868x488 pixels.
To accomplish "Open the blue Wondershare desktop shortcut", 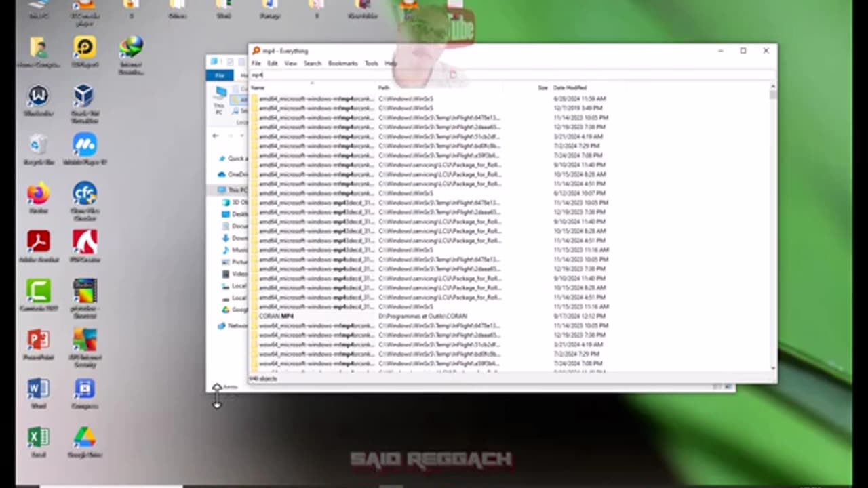I will pos(85,149).
